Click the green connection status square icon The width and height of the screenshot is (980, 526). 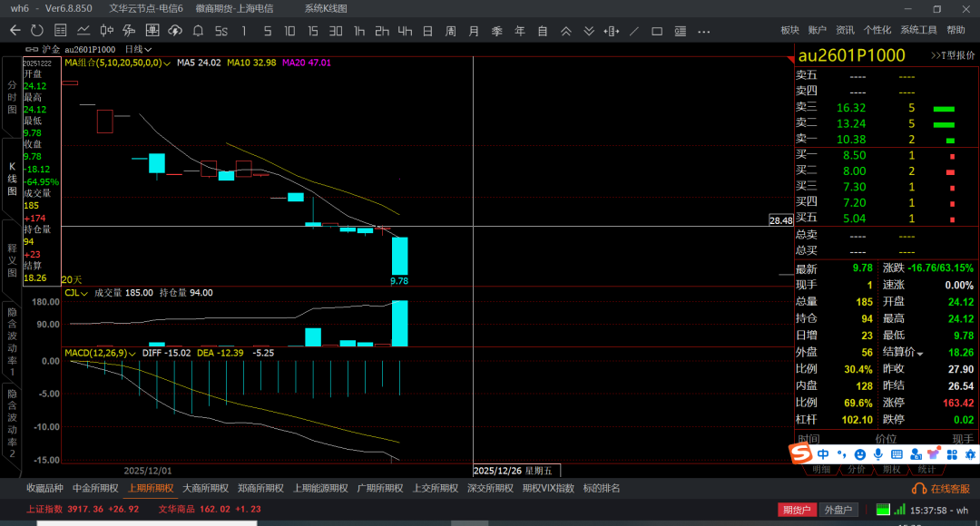point(883,509)
